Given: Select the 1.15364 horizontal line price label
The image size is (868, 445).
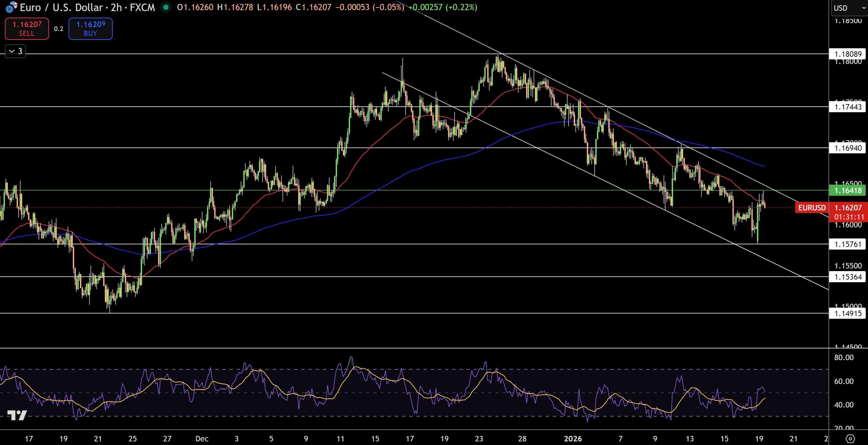Looking at the screenshot, I should tap(848, 277).
